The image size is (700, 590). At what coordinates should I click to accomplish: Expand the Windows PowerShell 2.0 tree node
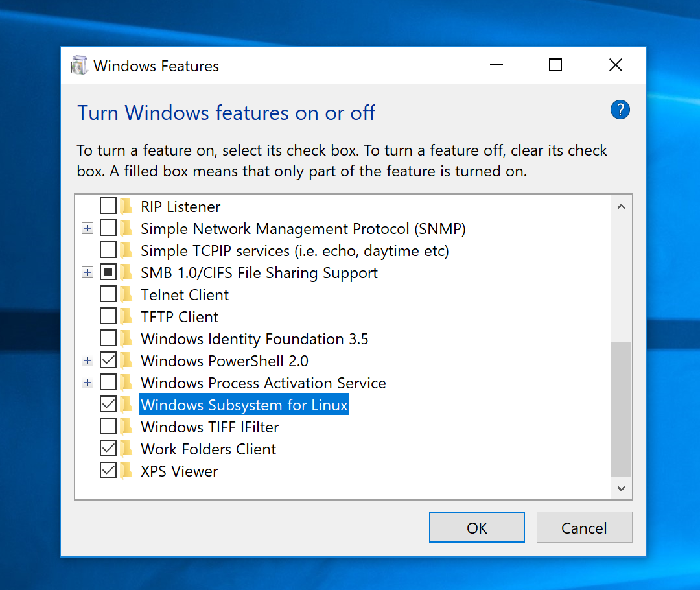87,361
